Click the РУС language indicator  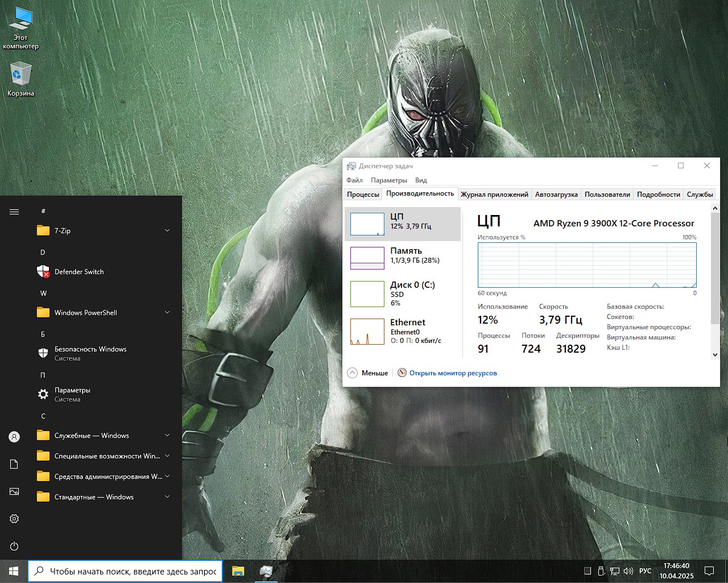(646, 571)
